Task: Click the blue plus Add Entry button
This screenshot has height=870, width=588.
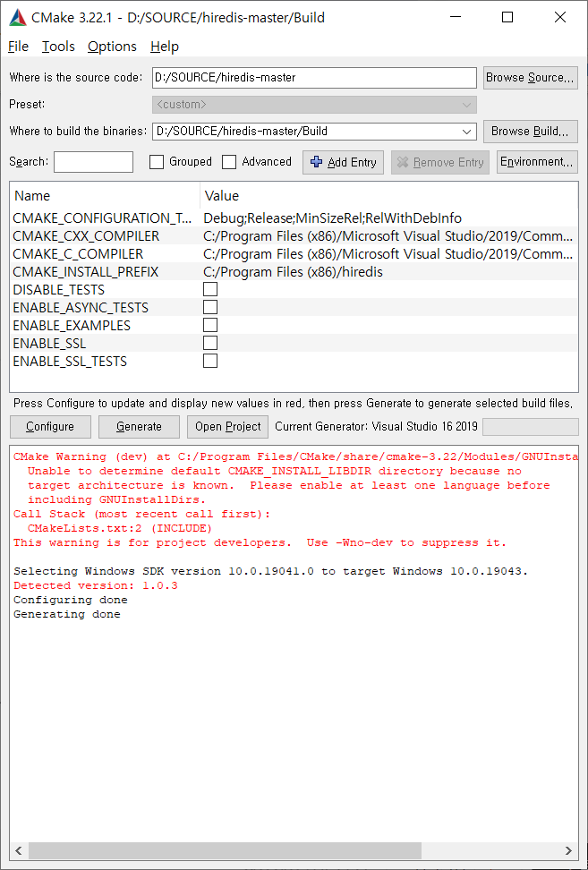Action: click(x=343, y=162)
